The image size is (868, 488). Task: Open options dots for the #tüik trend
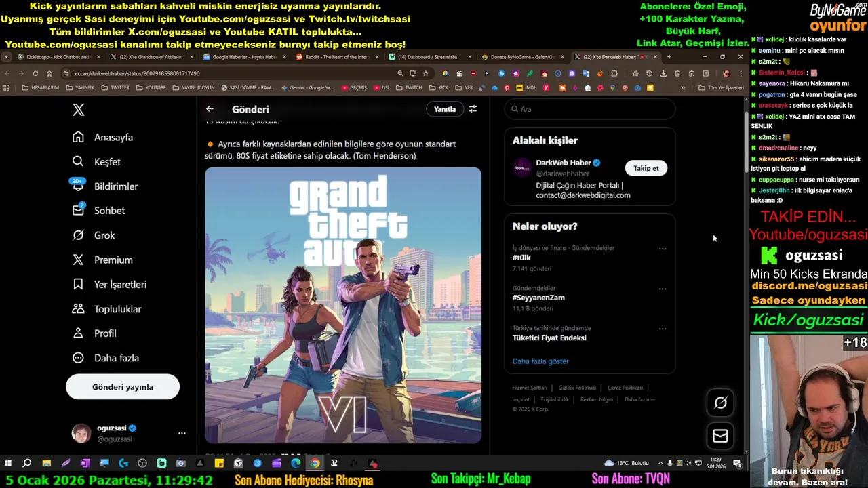pyautogui.click(x=663, y=249)
